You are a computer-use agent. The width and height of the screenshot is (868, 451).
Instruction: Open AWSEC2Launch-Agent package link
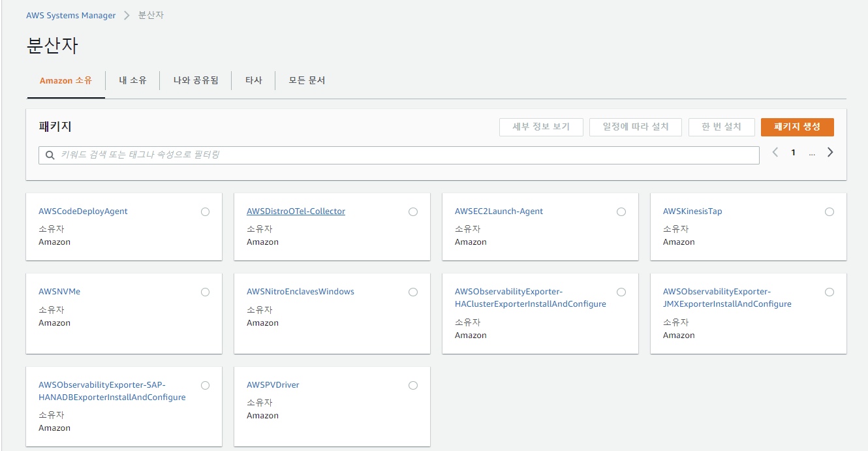point(499,211)
